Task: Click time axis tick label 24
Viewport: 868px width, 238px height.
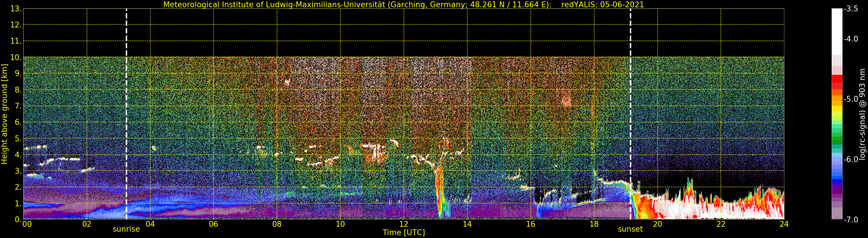Action: [x=784, y=224]
